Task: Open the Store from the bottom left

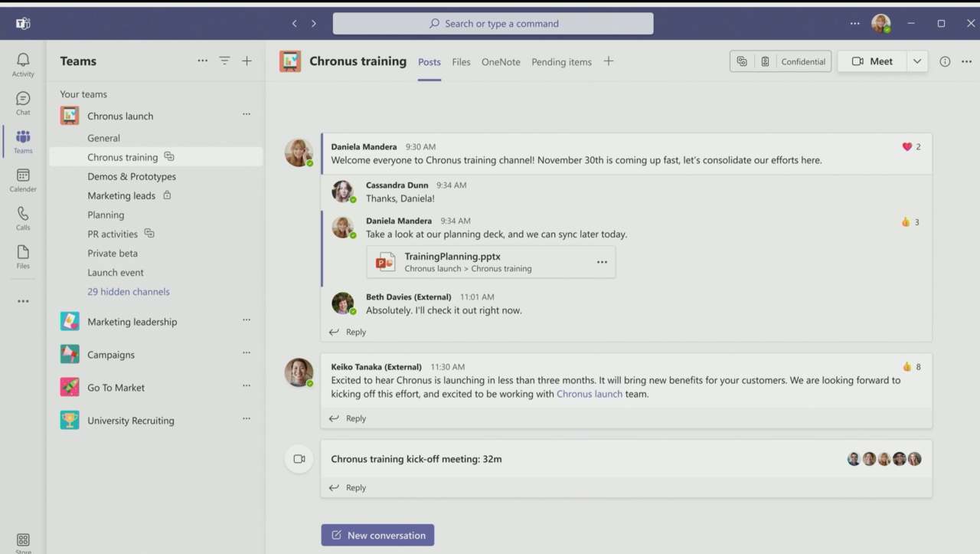Action: point(22,541)
